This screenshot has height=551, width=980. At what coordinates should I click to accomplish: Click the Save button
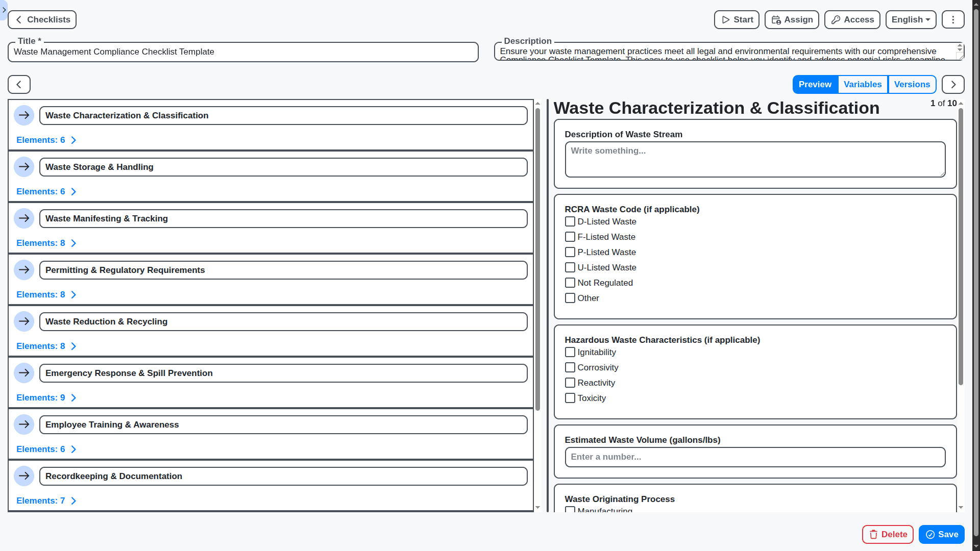(x=941, y=534)
